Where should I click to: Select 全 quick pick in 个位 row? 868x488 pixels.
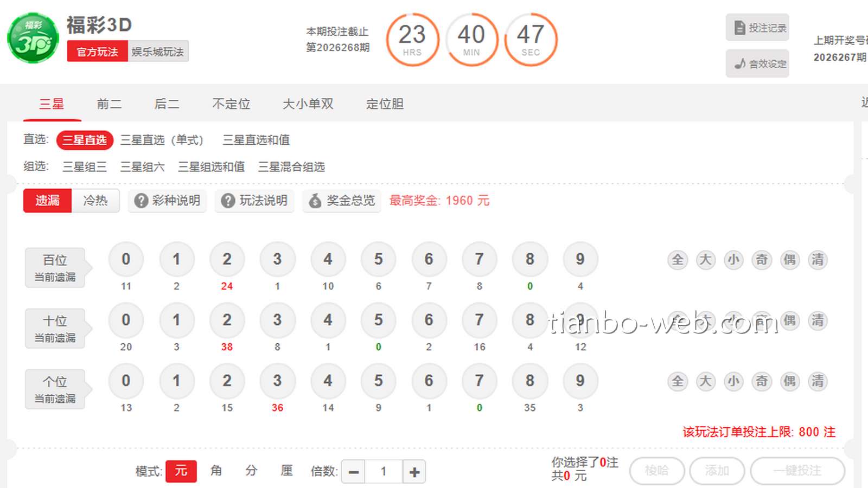tap(678, 381)
